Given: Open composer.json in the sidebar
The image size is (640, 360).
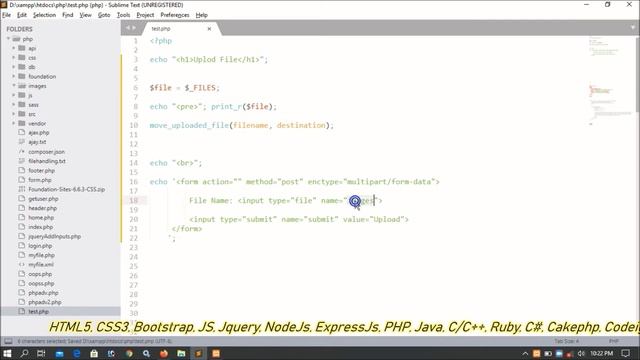Looking at the screenshot, I should point(47,151).
